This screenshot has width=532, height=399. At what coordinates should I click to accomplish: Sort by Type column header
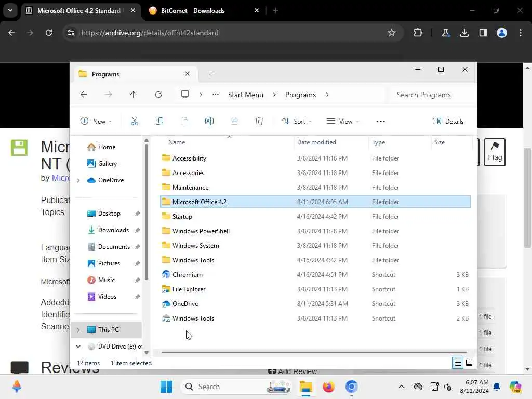click(400, 142)
